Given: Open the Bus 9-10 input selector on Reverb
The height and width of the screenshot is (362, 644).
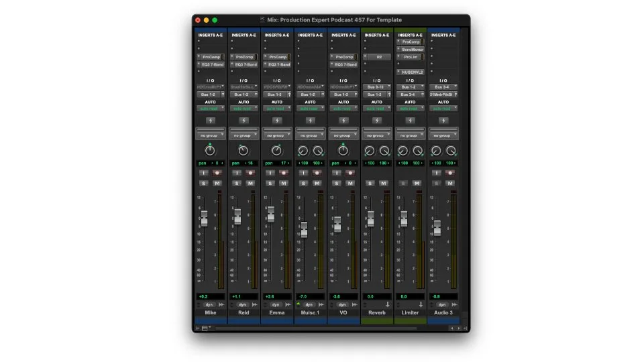Looking at the screenshot, I should coord(376,87).
